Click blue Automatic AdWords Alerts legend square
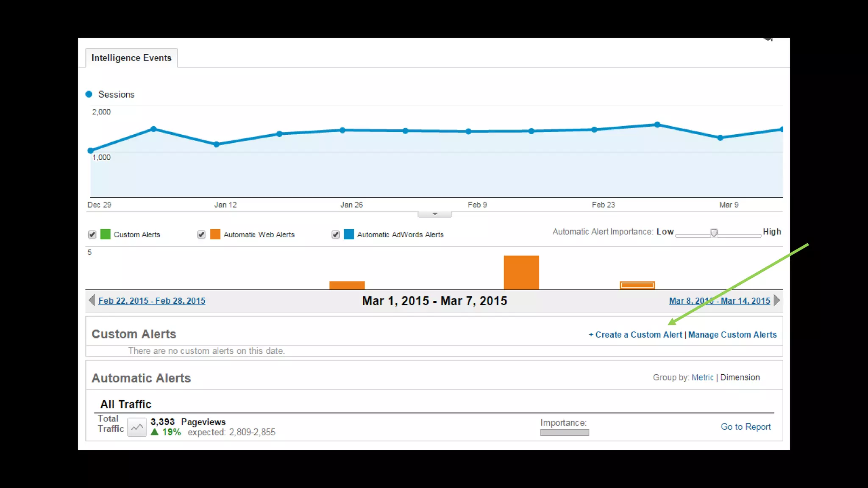868x488 pixels. pos(349,234)
